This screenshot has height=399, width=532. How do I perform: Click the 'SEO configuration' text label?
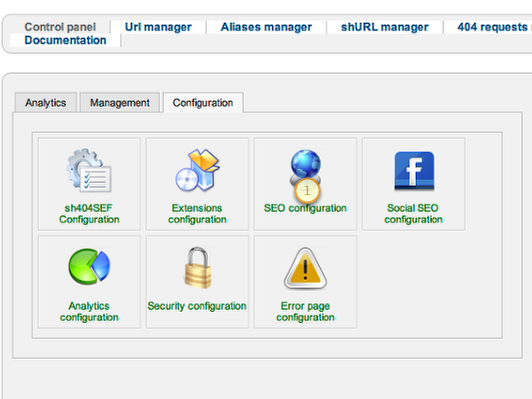tap(305, 208)
